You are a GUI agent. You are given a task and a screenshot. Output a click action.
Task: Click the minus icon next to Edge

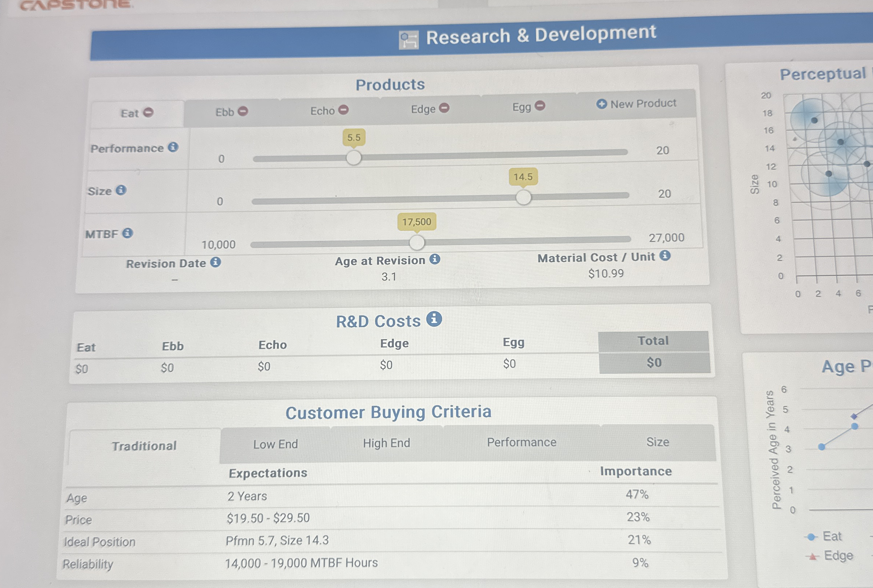pyautogui.click(x=444, y=108)
